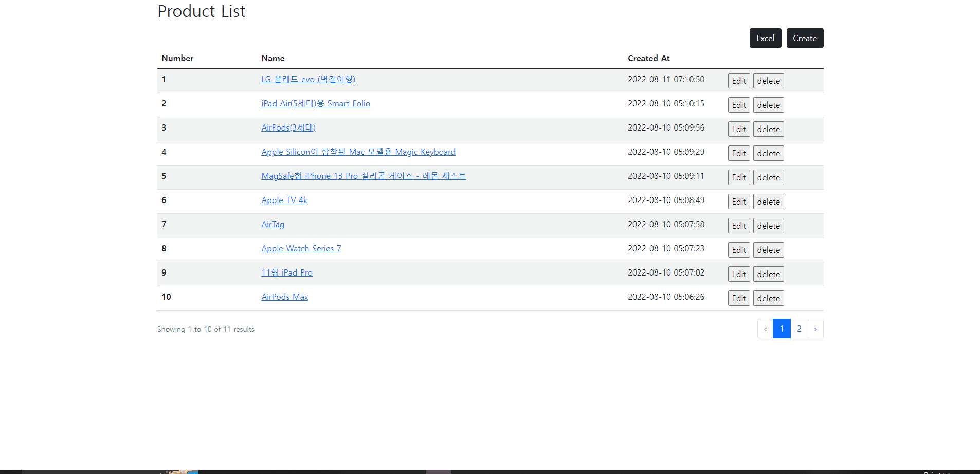Edit the Apple Watch Series 7 row

pyautogui.click(x=739, y=250)
